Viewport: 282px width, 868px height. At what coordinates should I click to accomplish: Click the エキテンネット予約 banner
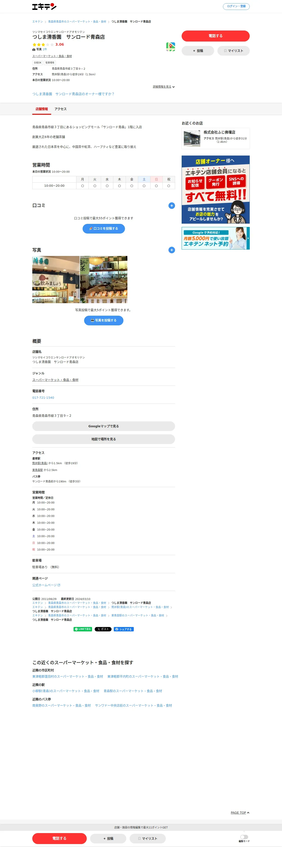point(216,238)
